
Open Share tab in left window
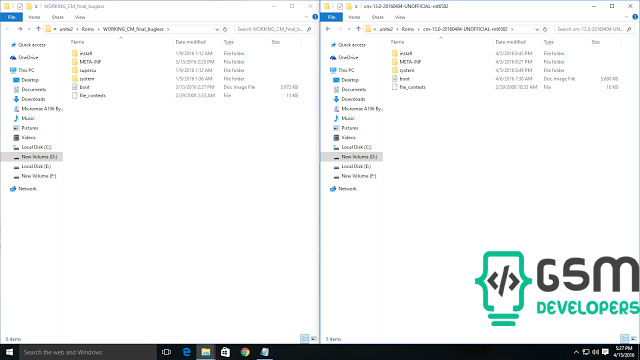coord(58,17)
